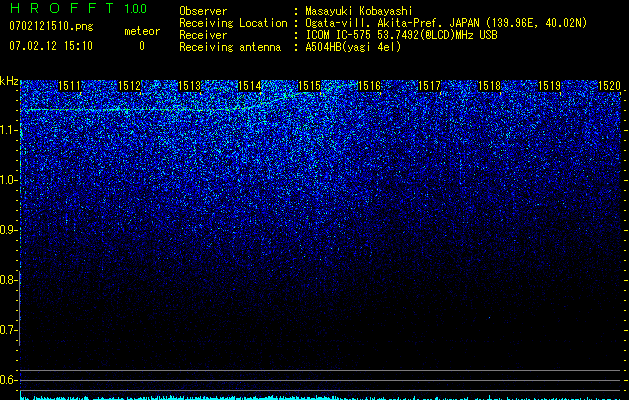Image resolution: width=629 pixels, height=400 pixels.
Task: Click the Receiving Location field label
Action: 233,23
